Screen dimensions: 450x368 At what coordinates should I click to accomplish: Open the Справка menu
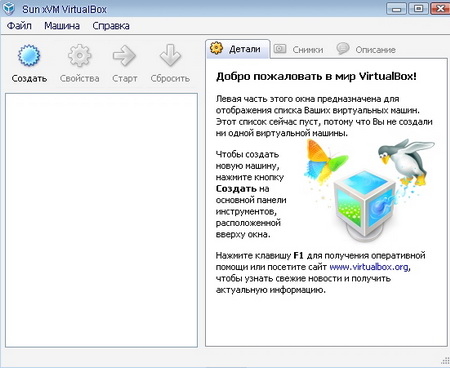coord(111,26)
